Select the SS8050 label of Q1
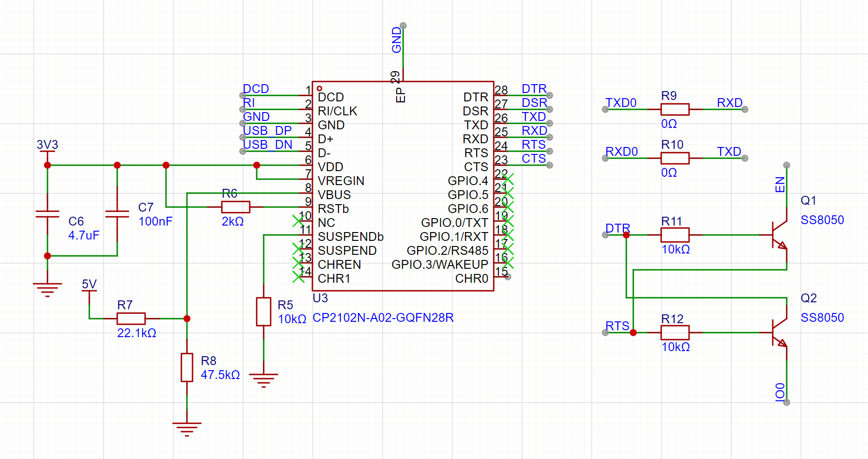The height and width of the screenshot is (459, 868). pos(822,220)
